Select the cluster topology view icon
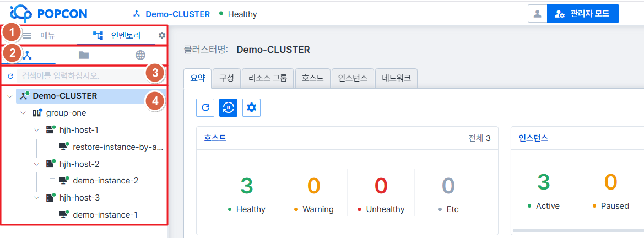 [x=26, y=55]
